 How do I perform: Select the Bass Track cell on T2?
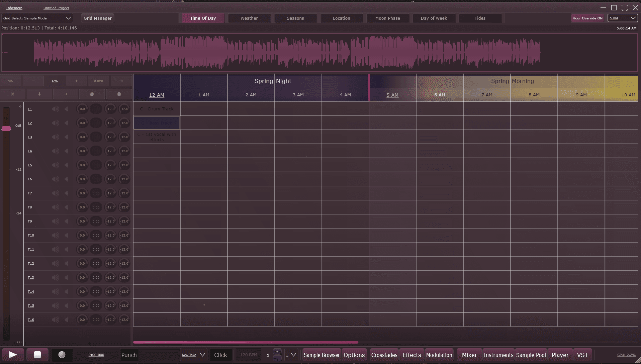point(157,123)
